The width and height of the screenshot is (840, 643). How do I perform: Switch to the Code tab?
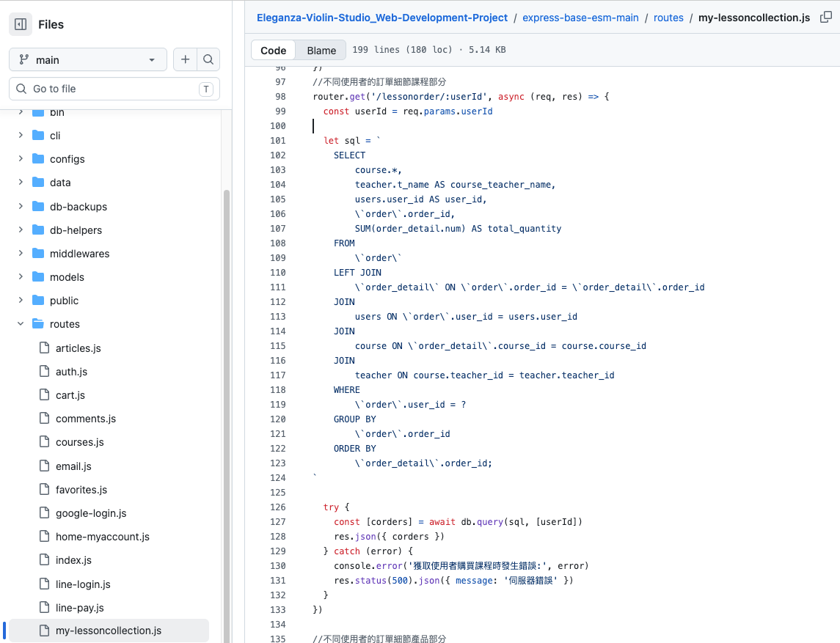click(x=273, y=51)
